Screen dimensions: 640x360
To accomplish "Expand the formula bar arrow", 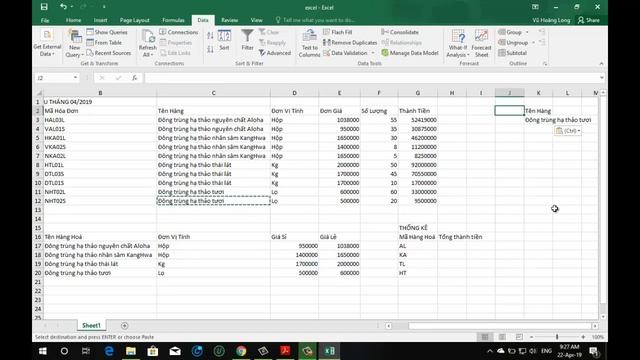I will 602,78.
